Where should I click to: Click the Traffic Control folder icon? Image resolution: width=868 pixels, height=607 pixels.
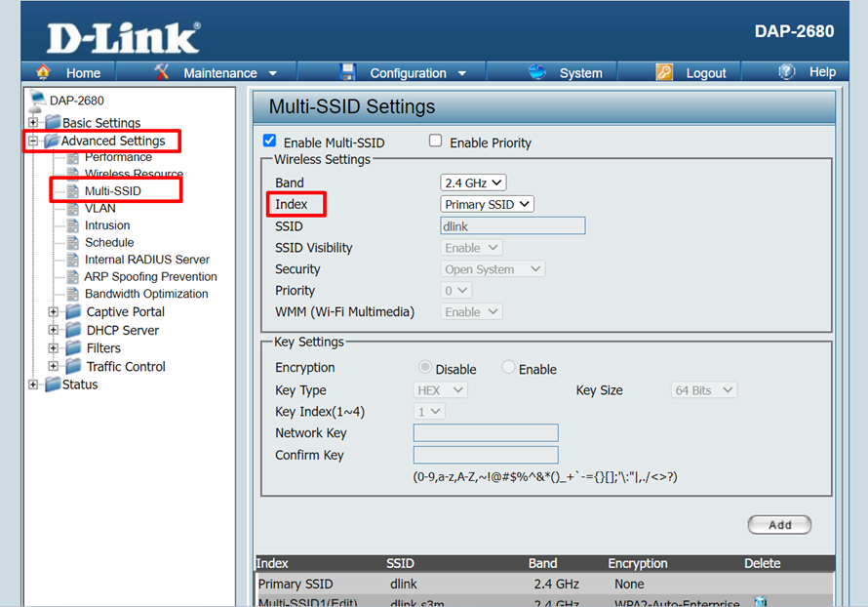tap(73, 366)
